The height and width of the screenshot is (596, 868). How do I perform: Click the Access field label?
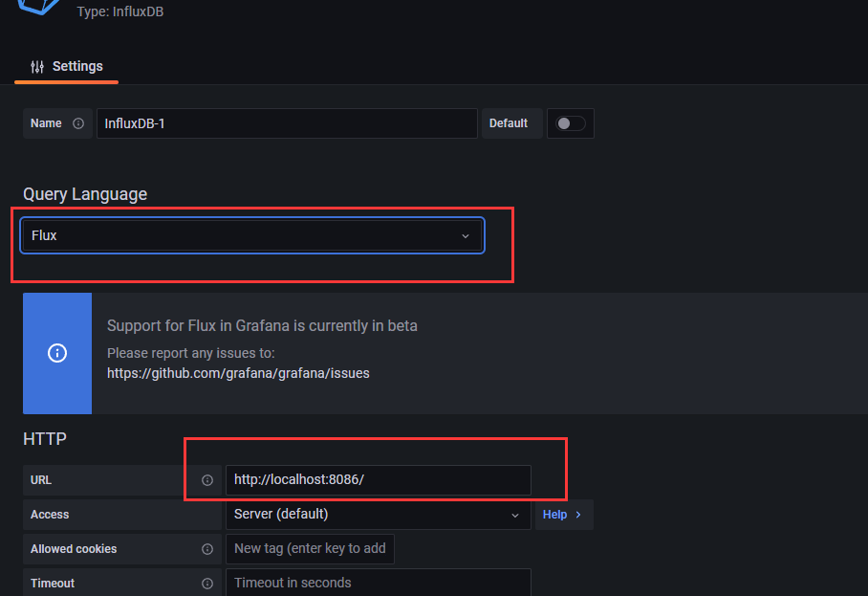(x=50, y=515)
